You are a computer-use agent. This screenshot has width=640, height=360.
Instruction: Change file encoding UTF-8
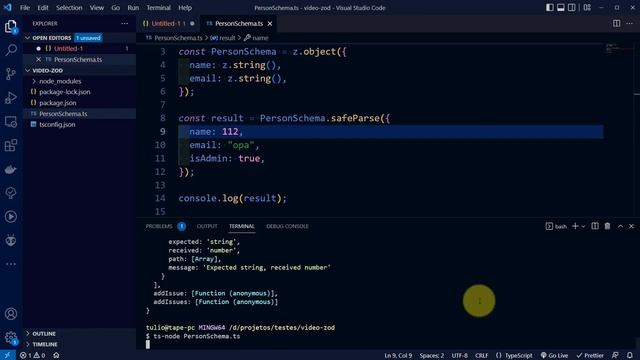(460, 356)
